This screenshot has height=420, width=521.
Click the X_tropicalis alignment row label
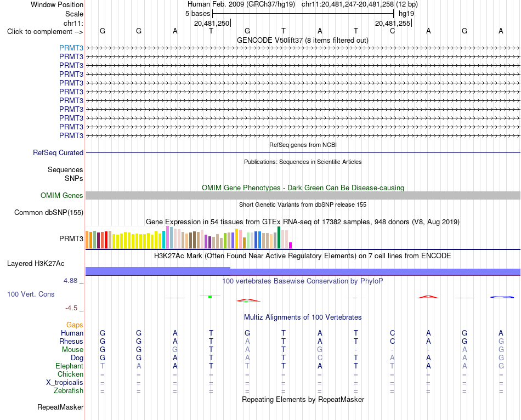click(x=65, y=383)
